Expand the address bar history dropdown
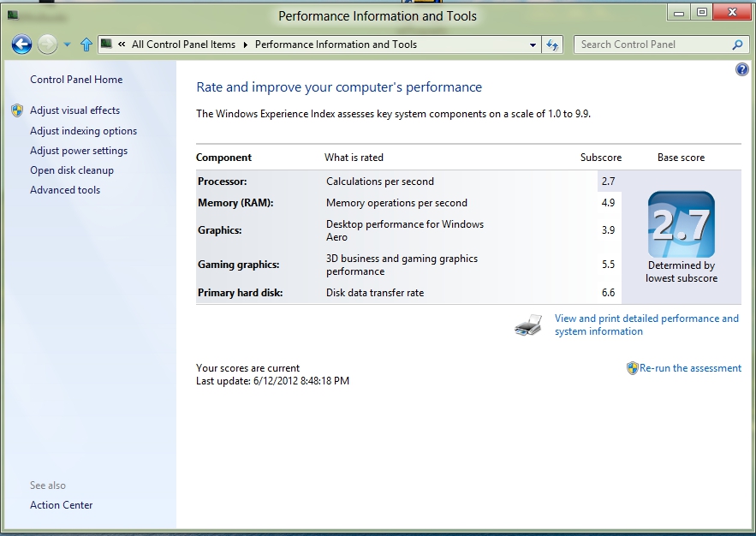 coord(533,45)
